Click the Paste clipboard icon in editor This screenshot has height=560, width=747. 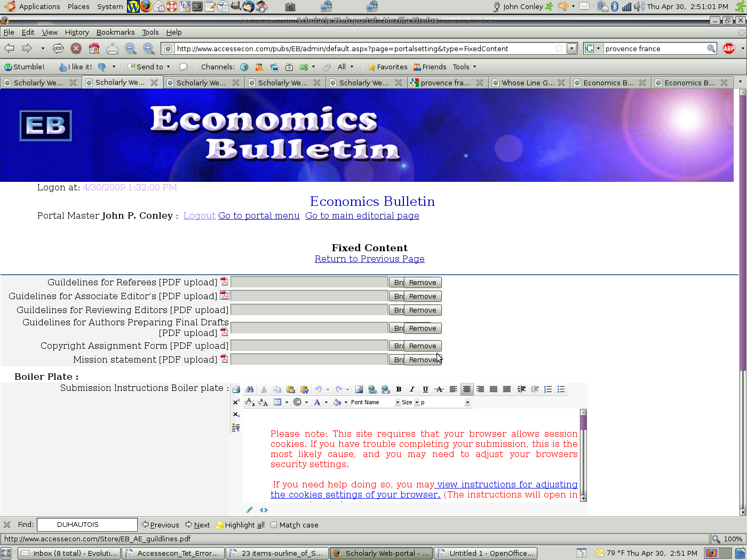[290, 389]
